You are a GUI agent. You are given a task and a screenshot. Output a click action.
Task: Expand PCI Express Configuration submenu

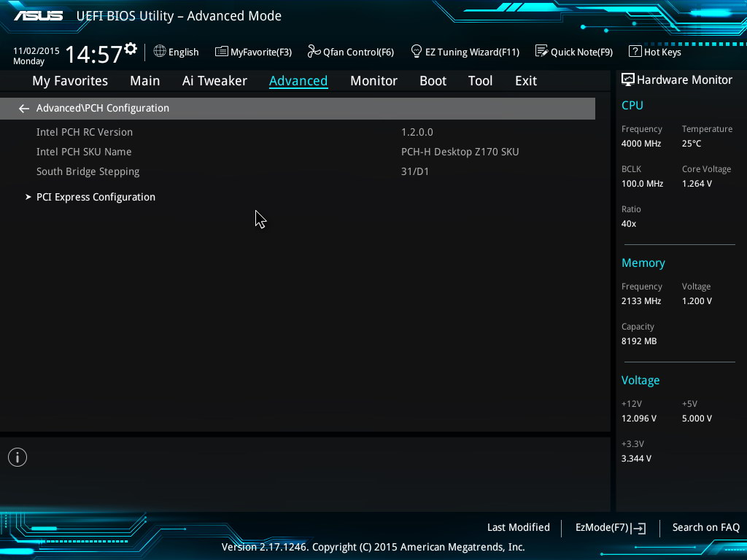click(x=96, y=197)
